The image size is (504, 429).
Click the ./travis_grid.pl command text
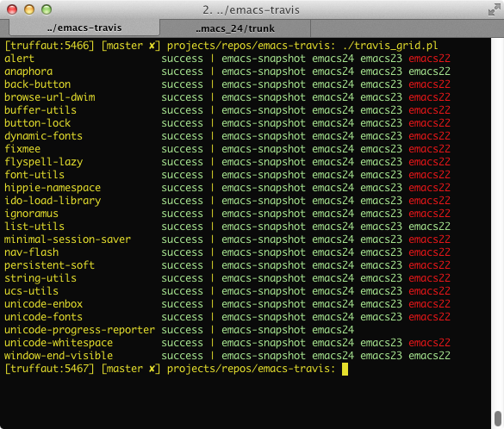(390, 46)
